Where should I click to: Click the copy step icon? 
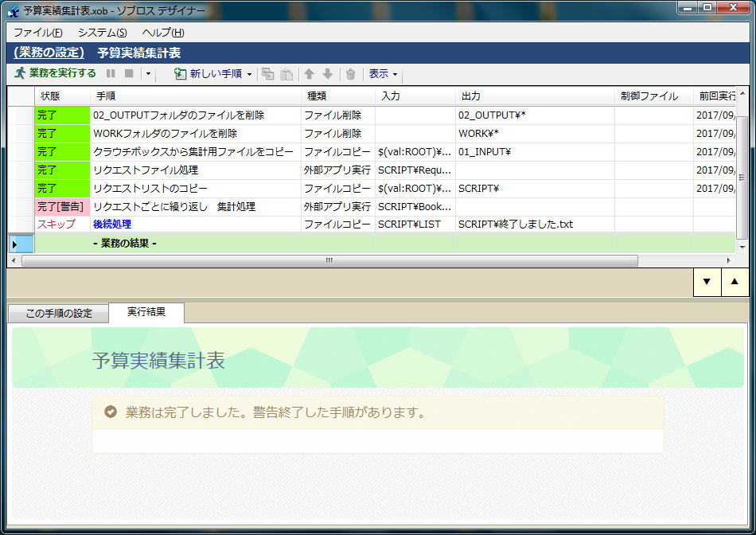click(x=267, y=74)
